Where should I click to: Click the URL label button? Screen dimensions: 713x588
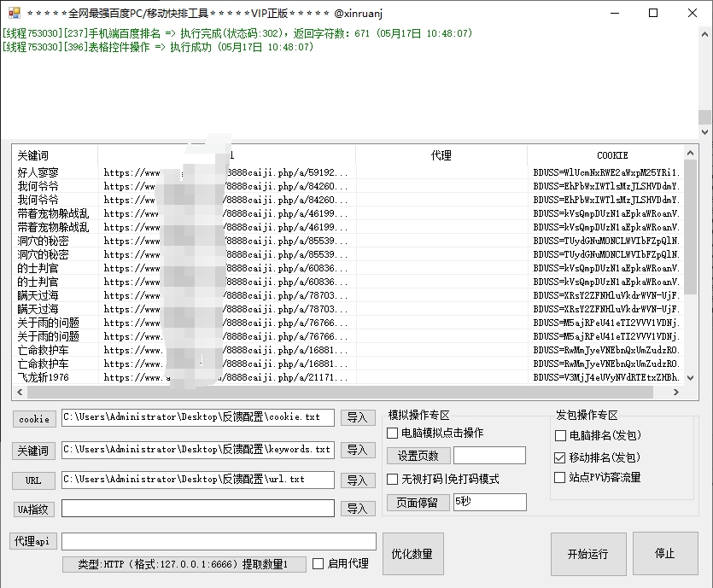33,480
